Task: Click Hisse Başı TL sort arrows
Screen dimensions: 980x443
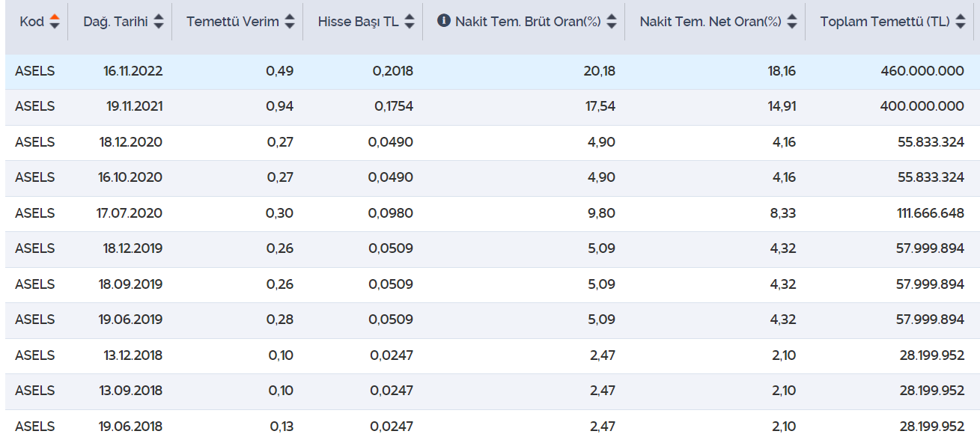Action: click(409, 22)
